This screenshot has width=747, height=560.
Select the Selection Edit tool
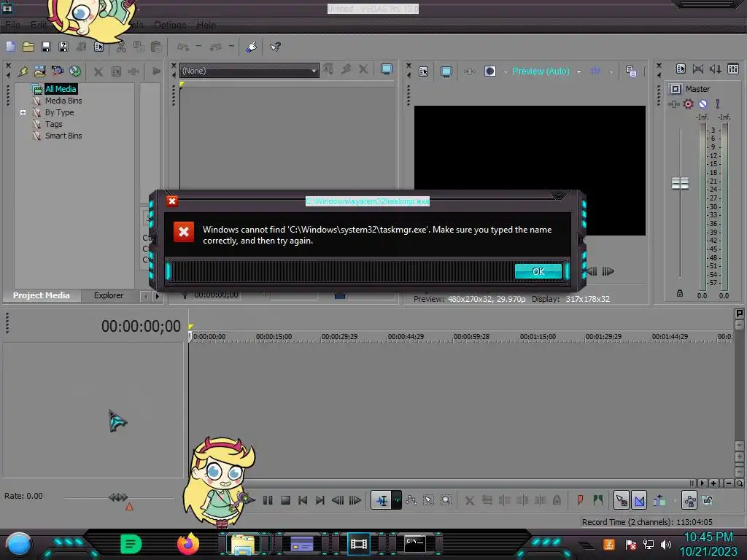click(x=429, y=500)
